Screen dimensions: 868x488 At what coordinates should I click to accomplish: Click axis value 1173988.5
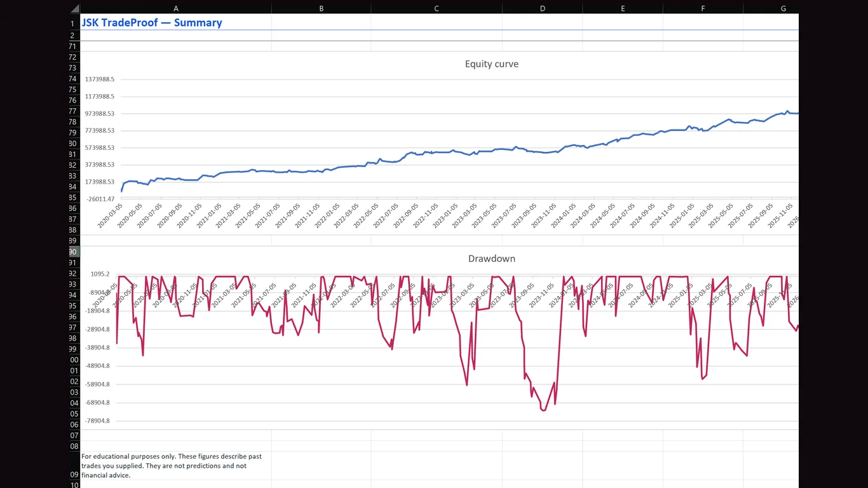(99, 97)
